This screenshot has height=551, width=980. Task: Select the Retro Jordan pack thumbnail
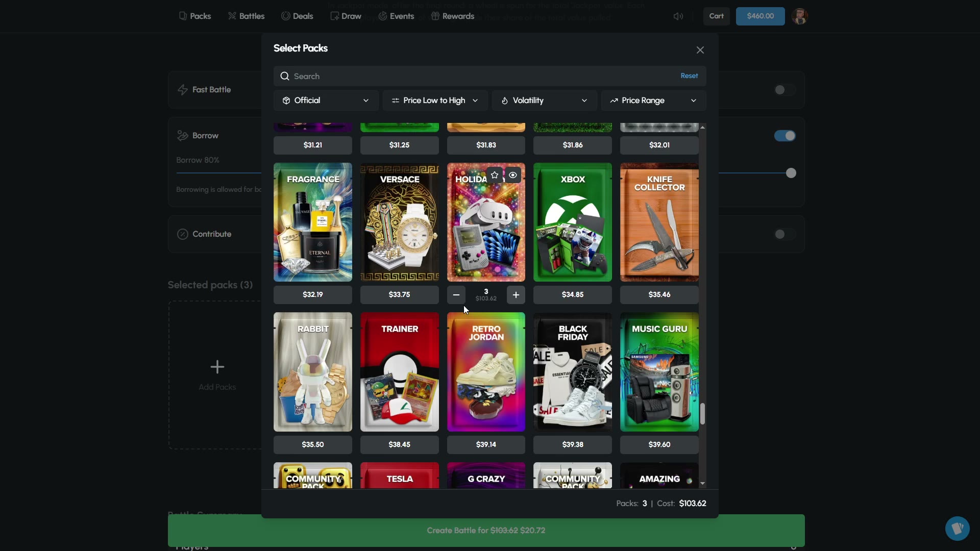[486, 372]
